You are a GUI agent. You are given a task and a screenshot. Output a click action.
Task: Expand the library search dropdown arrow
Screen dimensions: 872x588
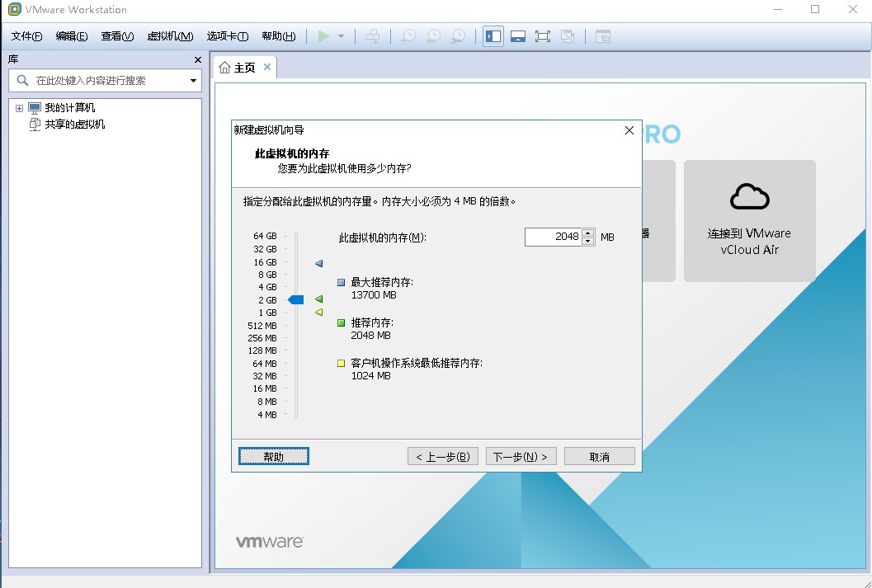pos(193,81)
